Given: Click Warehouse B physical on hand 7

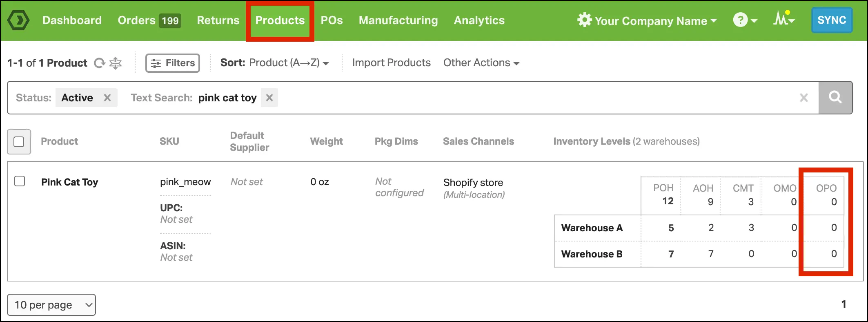Looking at the screenshot, I should pos(671,254).
